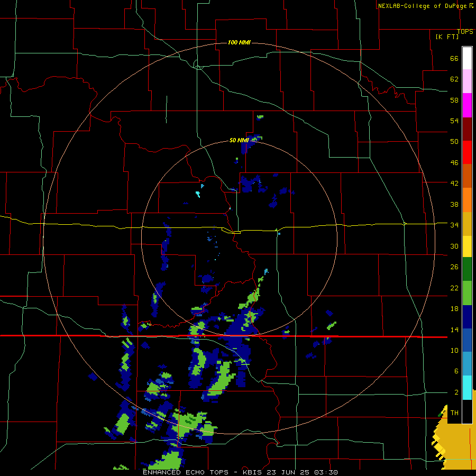Click the dark red 54 kft legend swatch

pyautogui.click(x=467, y=129)
